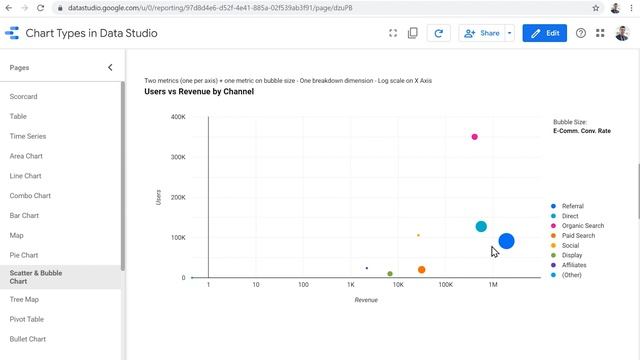The height and width of the screenshot is (360, 640).
Task: Click the Users y-axis label
Action: [158, 197]
